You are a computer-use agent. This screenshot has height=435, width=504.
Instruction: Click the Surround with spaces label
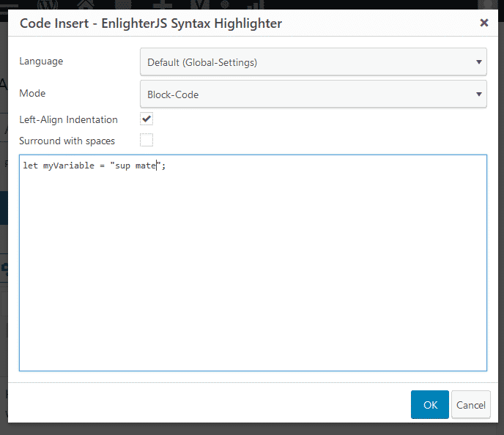(x=67, y=141)
